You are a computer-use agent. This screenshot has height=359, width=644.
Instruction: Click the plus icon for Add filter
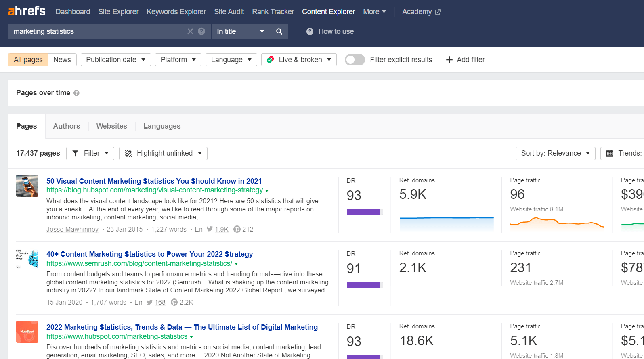449,60
